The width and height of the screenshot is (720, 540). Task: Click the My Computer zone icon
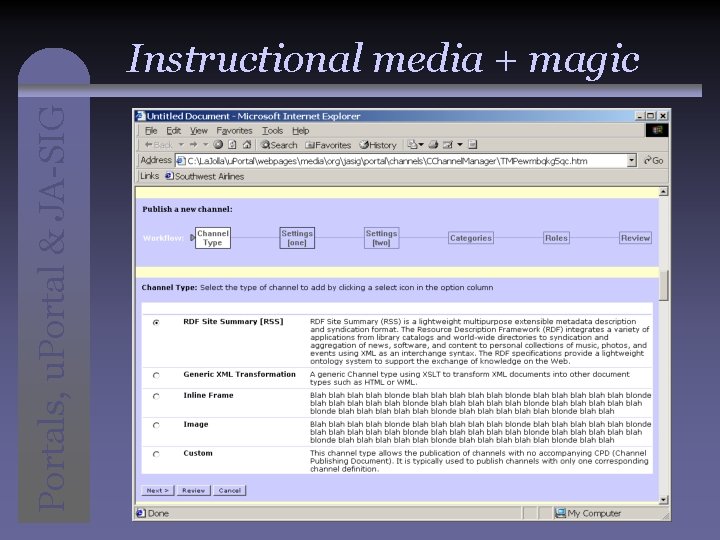pos(560,513)
